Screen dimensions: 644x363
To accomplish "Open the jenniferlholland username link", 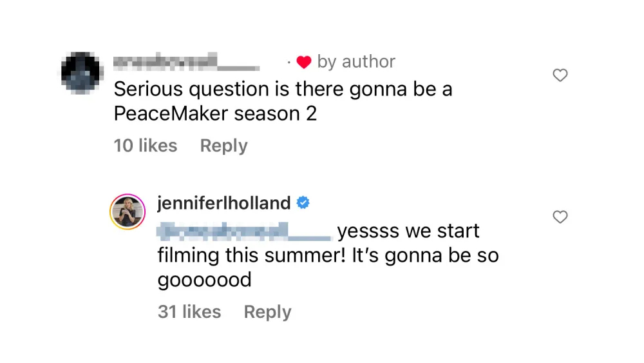I will coord(224,203).
